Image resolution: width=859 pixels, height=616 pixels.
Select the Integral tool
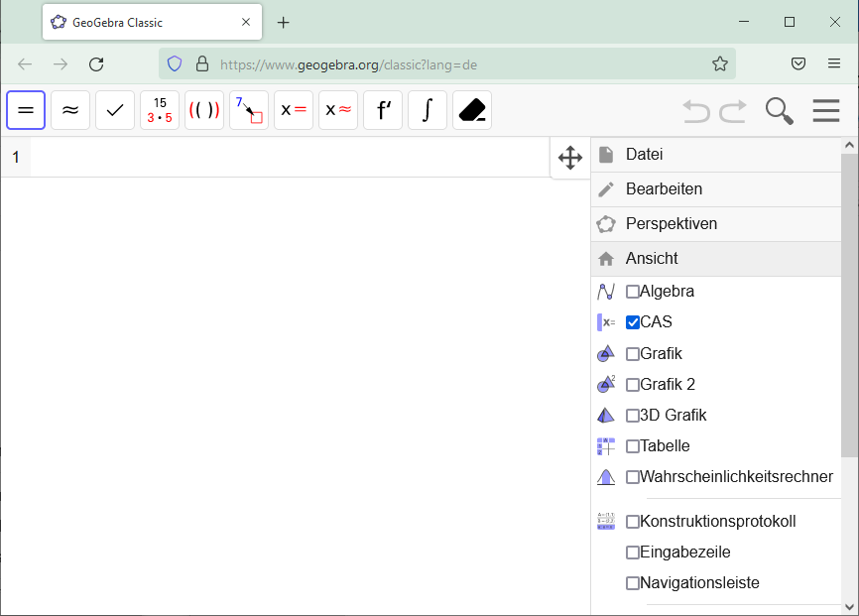click(428, 110)
